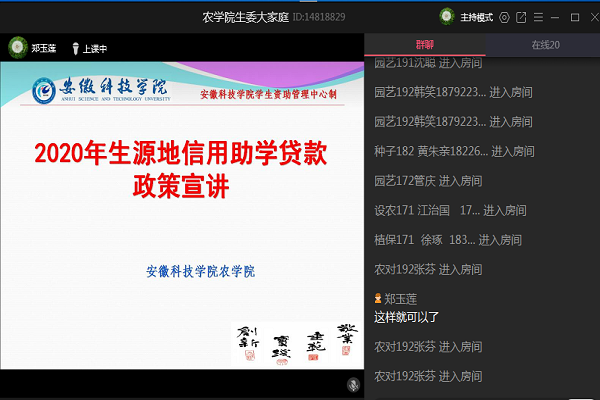Maximize the classroom window
The width and height of the screenshot is (600, 400).
coord(574,17)
